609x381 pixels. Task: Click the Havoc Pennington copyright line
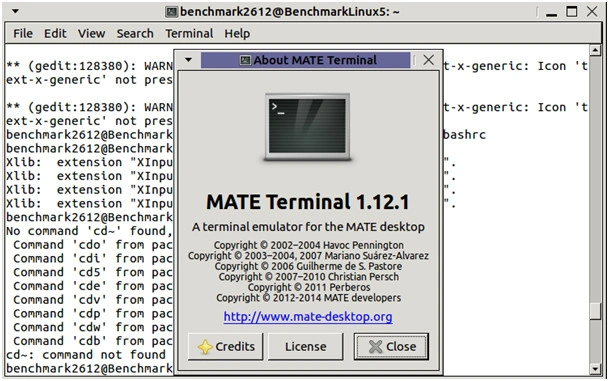pos(308,245)
